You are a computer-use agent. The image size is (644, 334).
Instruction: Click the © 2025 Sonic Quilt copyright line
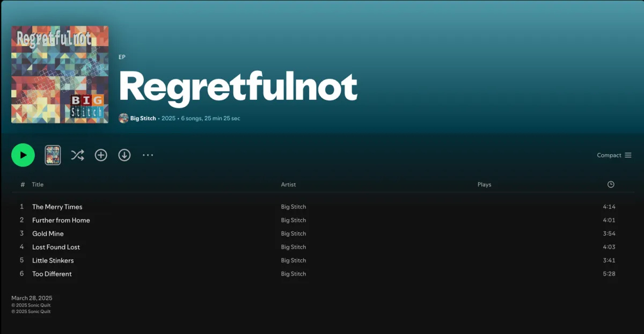tap(31, 306)
